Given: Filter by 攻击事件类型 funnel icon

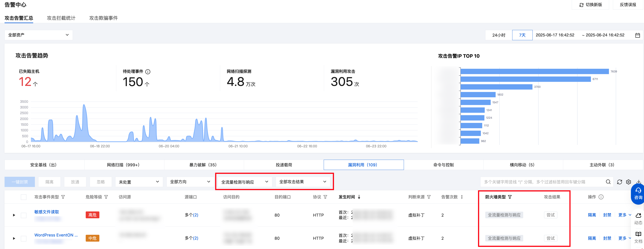Looking at the screenshot, I should click(x=63, y=197).
